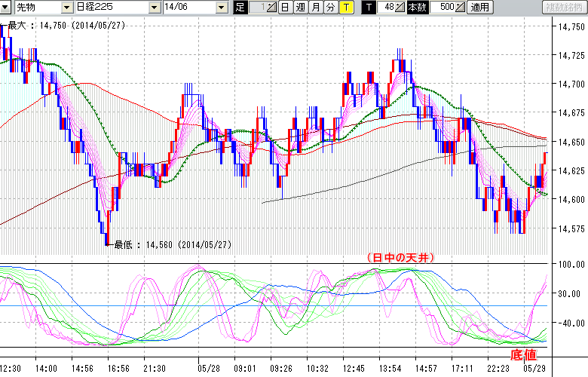Expand the 14/06 contract month dropdown

[x=221, y=8]
